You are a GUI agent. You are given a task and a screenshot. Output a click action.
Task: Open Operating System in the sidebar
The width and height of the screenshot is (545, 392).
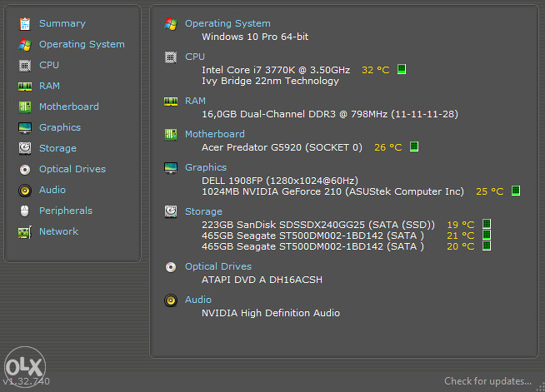click(82, 44)
